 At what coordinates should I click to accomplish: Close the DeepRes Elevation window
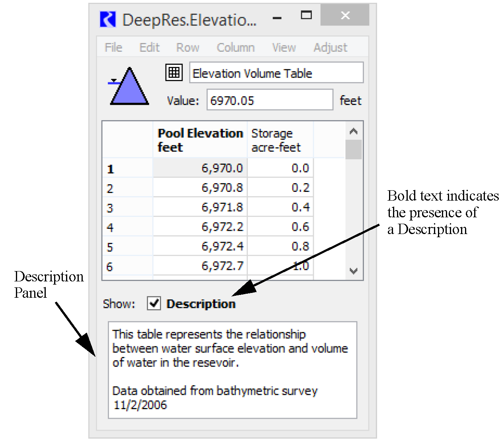[345, 16]
